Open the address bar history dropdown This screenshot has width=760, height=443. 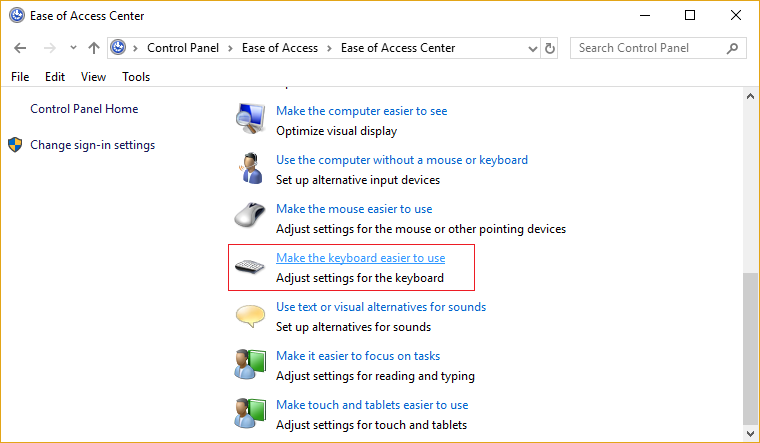[530, 48]
